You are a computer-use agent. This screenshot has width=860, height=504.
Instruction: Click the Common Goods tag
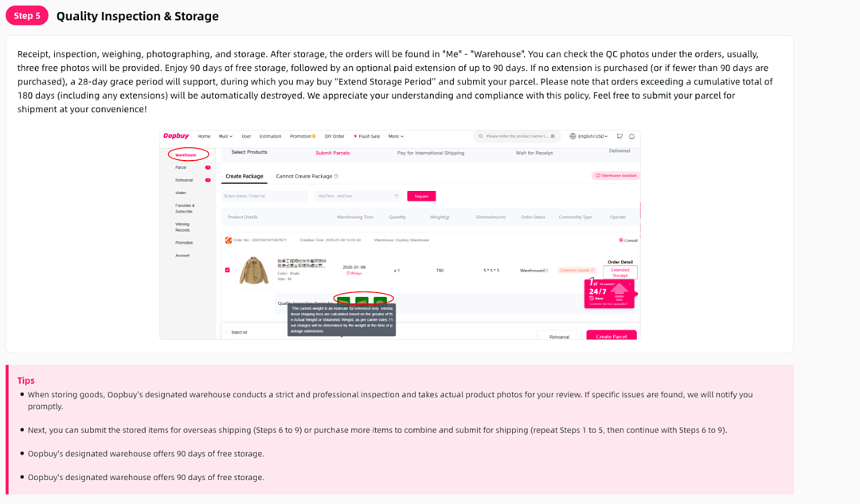[577, 271]
